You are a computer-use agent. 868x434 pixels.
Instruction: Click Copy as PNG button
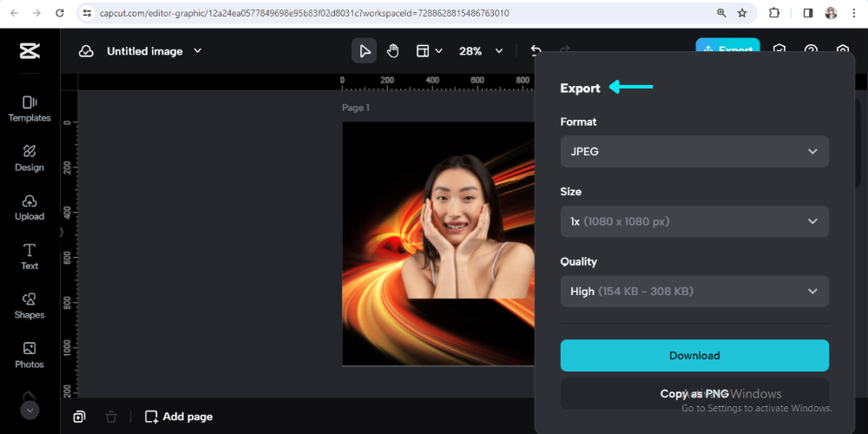pyautogui.click(x=694, y=393)
